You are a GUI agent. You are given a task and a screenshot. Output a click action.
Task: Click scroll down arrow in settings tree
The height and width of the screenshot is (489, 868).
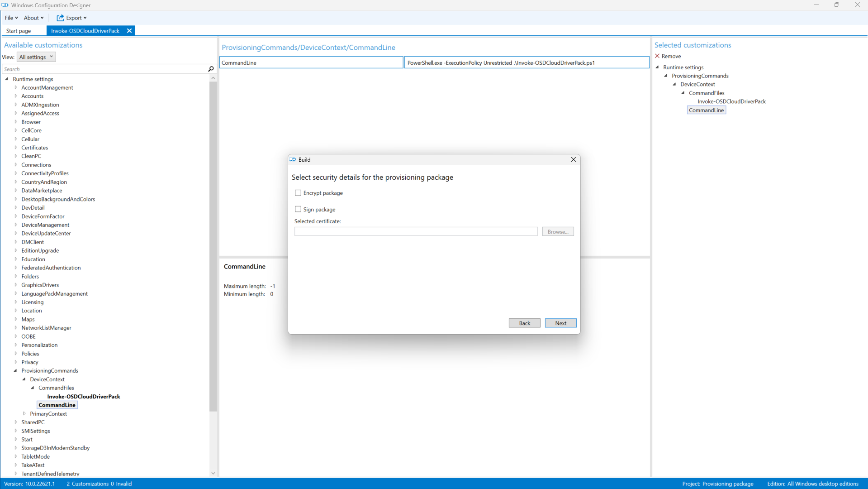click(x=213, y=473)
